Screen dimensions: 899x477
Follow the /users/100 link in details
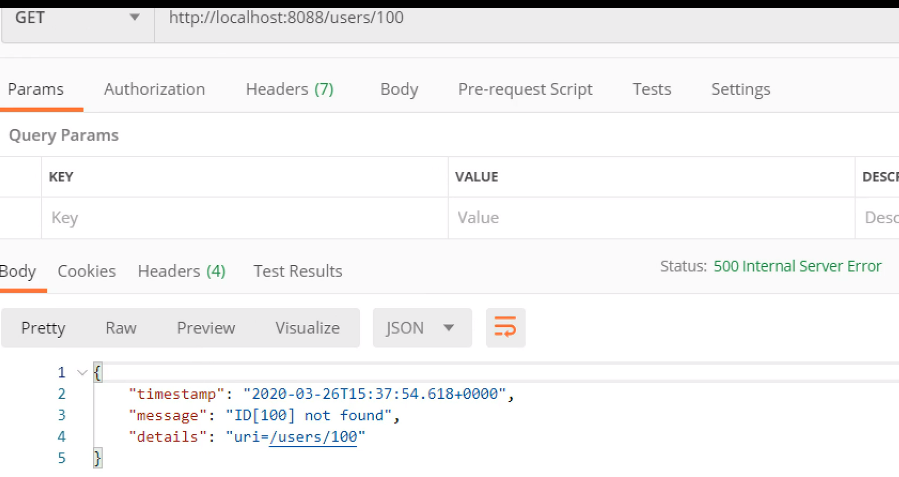point(313,437)
